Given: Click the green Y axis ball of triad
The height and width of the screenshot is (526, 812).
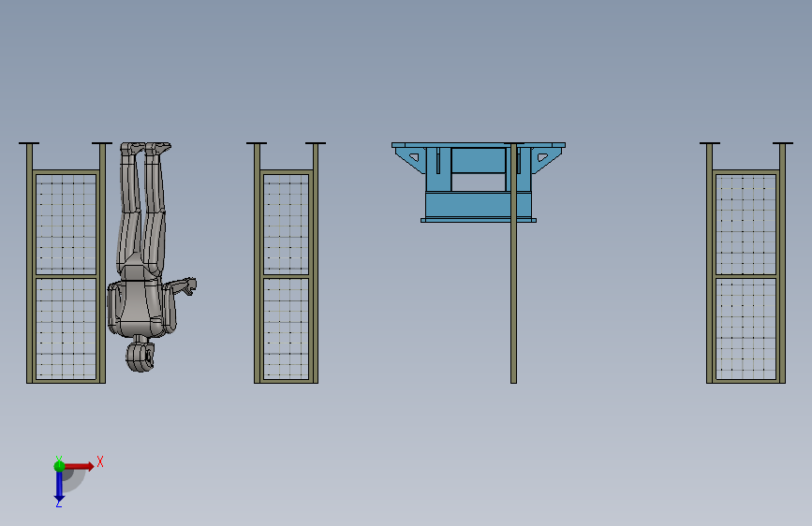Looking at the screenshot, I should pyautogui.click(x=59, y=466).
